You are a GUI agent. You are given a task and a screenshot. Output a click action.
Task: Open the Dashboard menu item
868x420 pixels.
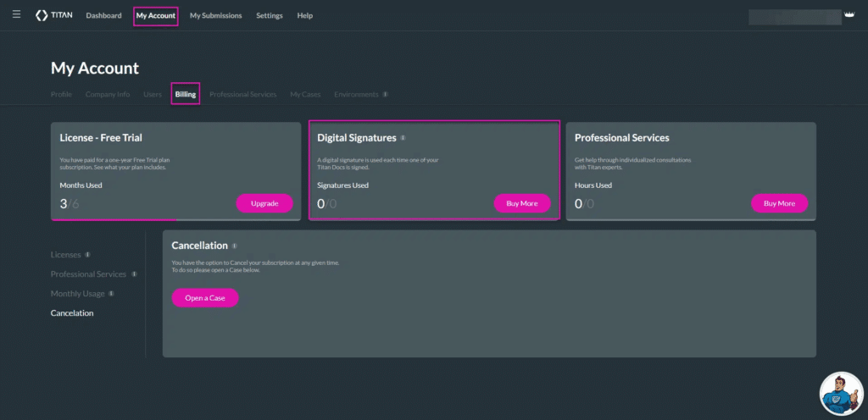[x=103, y=16]
